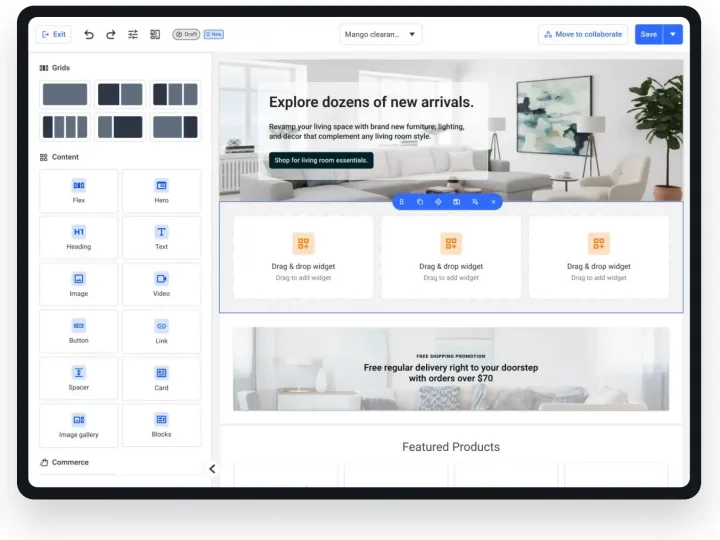
Task: Open the layout panels icon in toolbar
Action: pos(155,34)
